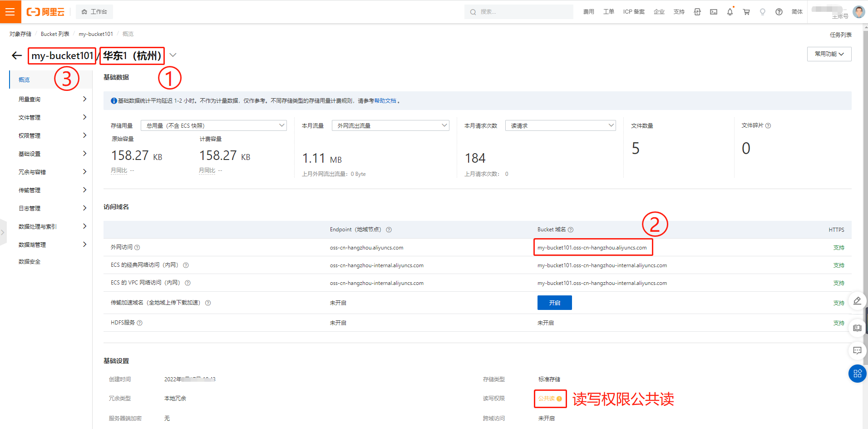Click 开启 button for transfer acceleration
The width and height of the screenshot is (868, 429).
(554, 303)
